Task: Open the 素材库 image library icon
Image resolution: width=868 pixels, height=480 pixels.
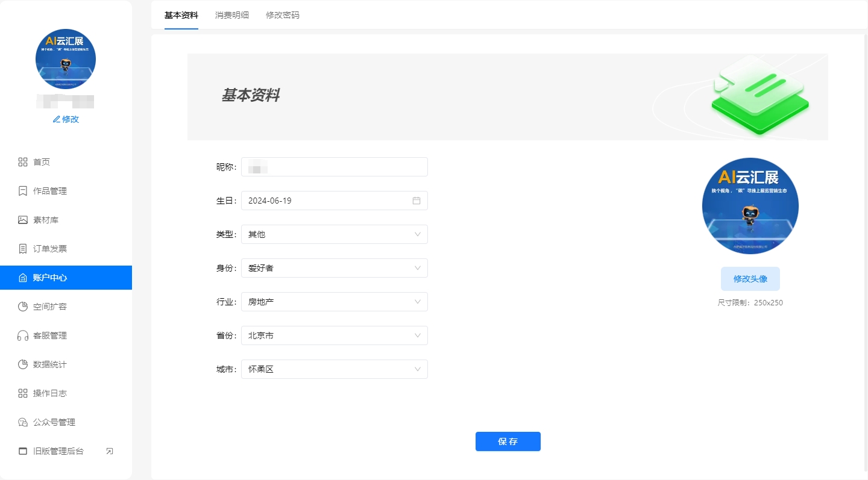Action: point(20,219)
